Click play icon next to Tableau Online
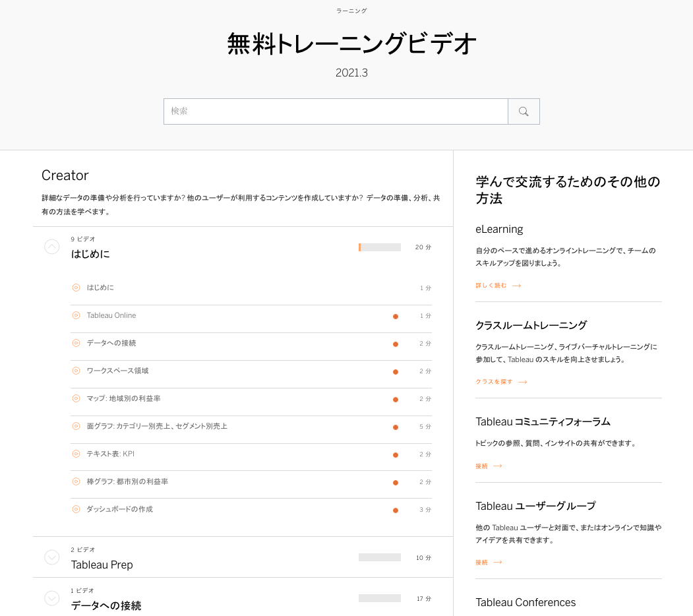This screenshot has width=693, height=616. (x=76, y=315)
